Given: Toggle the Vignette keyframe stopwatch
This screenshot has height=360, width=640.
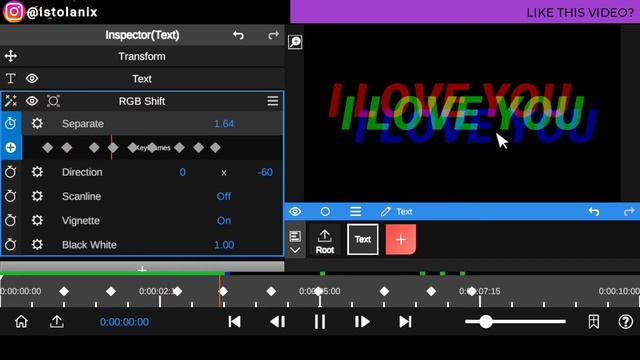Looking at the screenshot, I should click(11, 220).
